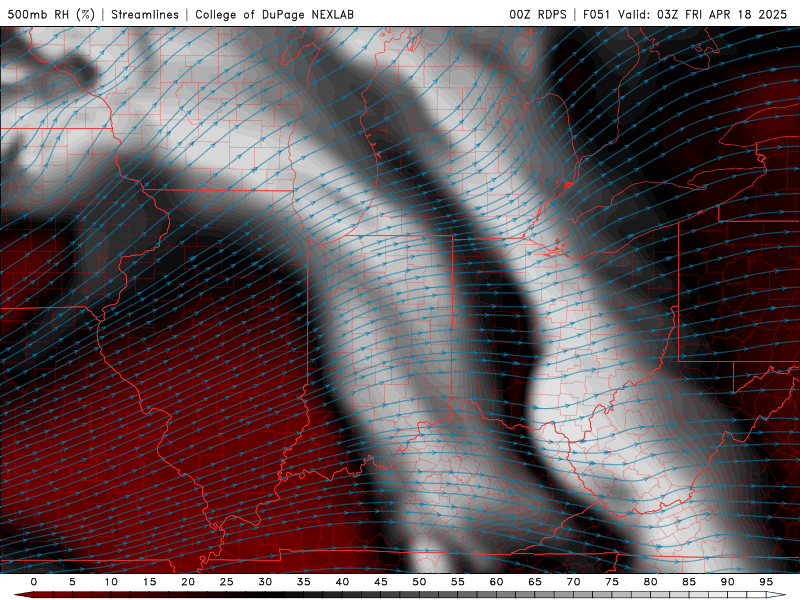Image resolution: width=800 pixels, height=600 pixels.
Task: Click the '85' scale value
Action: 689,582
